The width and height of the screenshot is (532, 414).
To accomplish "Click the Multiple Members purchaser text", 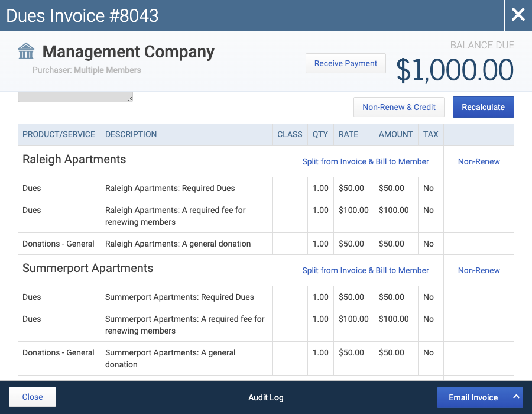I will [x=107, y=70].
